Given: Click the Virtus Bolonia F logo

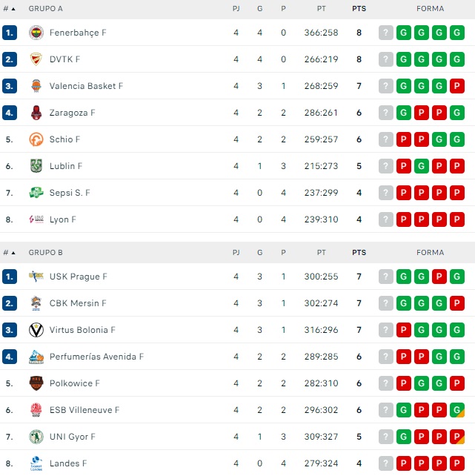Looking at the screenshot, I should coord(36,330).
